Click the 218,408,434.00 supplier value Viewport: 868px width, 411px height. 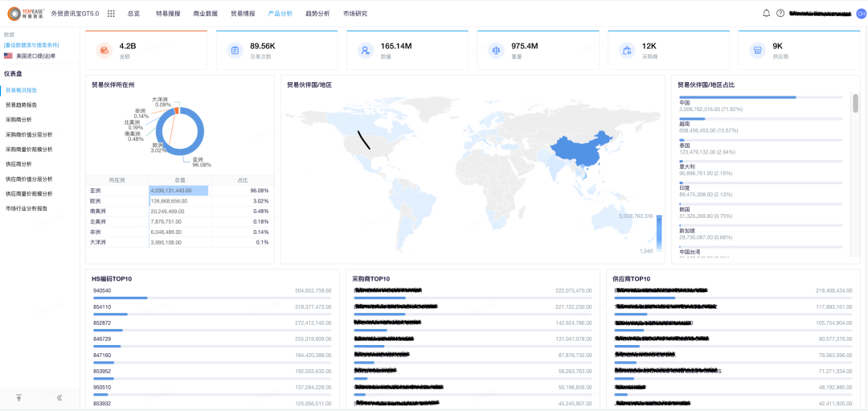click(x=834, y=290)
